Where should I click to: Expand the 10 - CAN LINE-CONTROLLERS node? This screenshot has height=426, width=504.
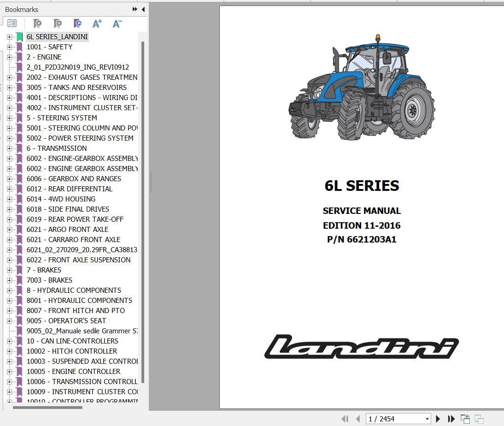pos(9,341)
